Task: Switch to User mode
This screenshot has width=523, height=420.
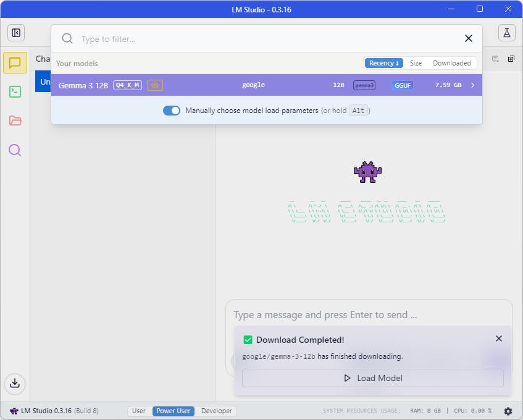Action: [x=139, y=411]
